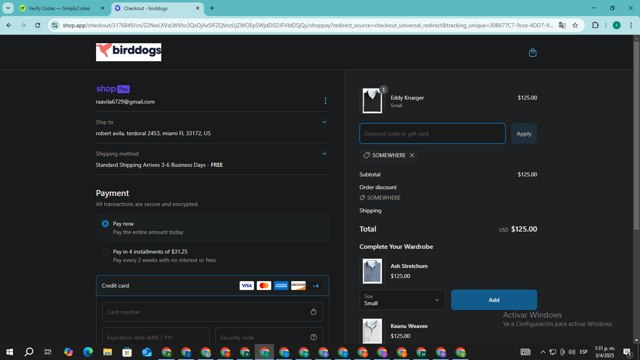
Task: Open Windows taskbar search
Action: pos(29,352)
